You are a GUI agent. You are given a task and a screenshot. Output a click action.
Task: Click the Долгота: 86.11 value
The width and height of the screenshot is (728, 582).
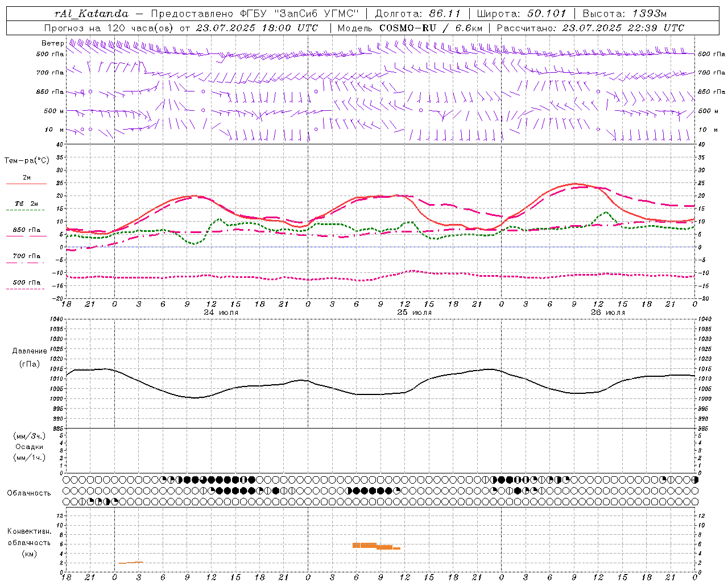(x=418, y=14)
